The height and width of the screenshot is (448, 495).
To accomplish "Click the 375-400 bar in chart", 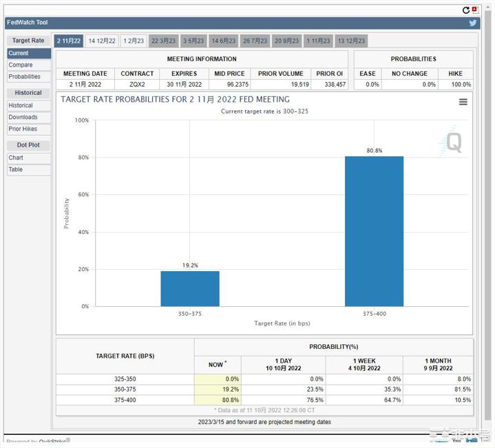I will click(x=374, y=231).
